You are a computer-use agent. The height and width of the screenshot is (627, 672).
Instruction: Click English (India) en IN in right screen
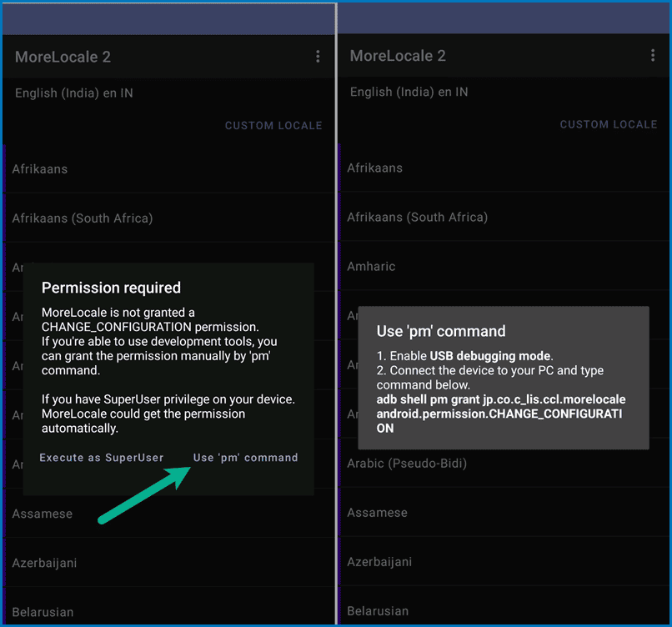(409, 92)
